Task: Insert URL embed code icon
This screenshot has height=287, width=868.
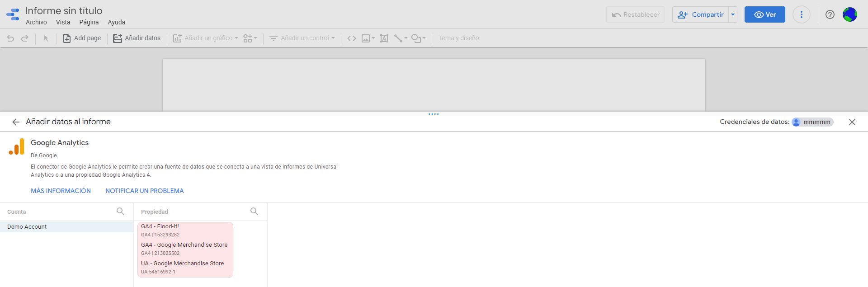Action: 352,38
